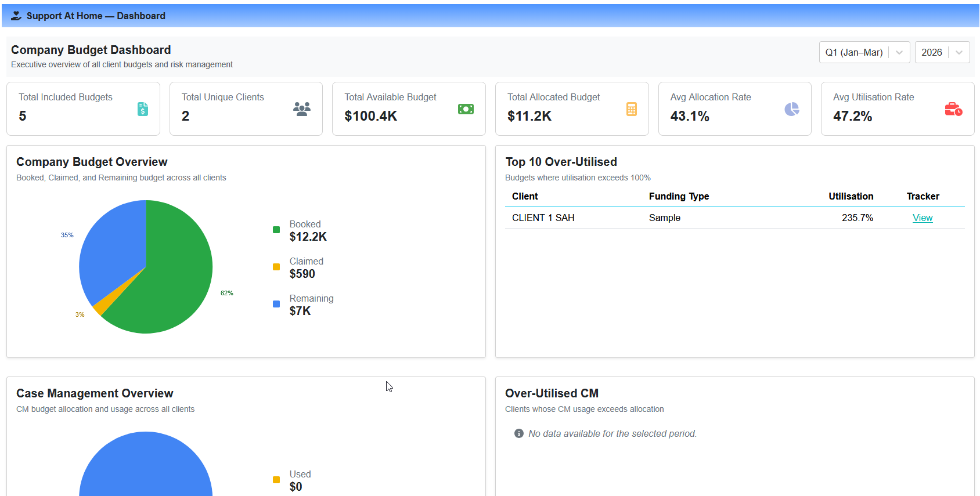Open the Q1 (Jan–Mar) quarter dropdown
Image resolution: width=980 pixels, height=496 pixels.
coord(864,52)
